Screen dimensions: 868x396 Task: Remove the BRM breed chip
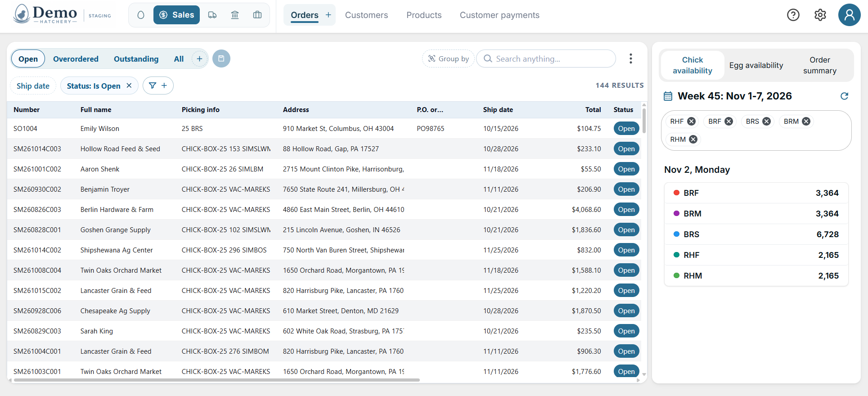coord(806,121)
